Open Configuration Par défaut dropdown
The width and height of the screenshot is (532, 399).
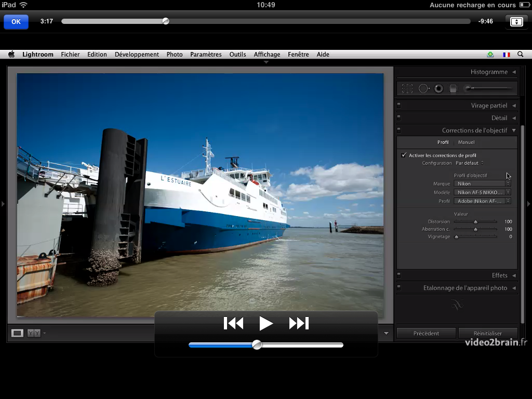click(470, 163)
